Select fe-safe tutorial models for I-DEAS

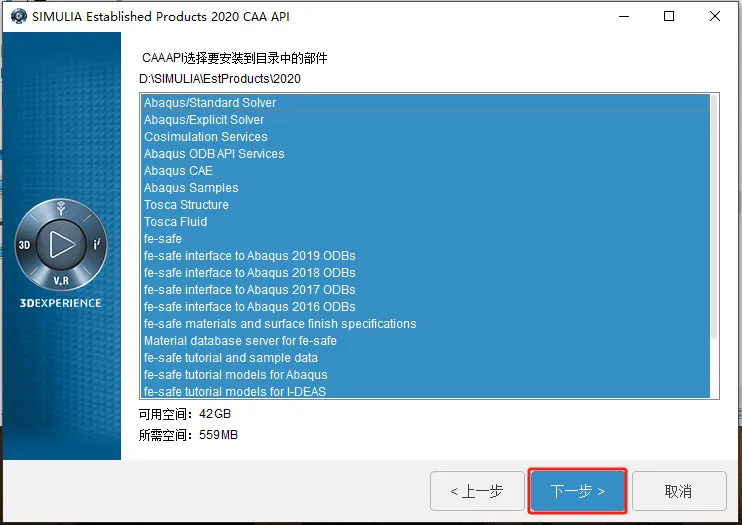click(425, 391)
